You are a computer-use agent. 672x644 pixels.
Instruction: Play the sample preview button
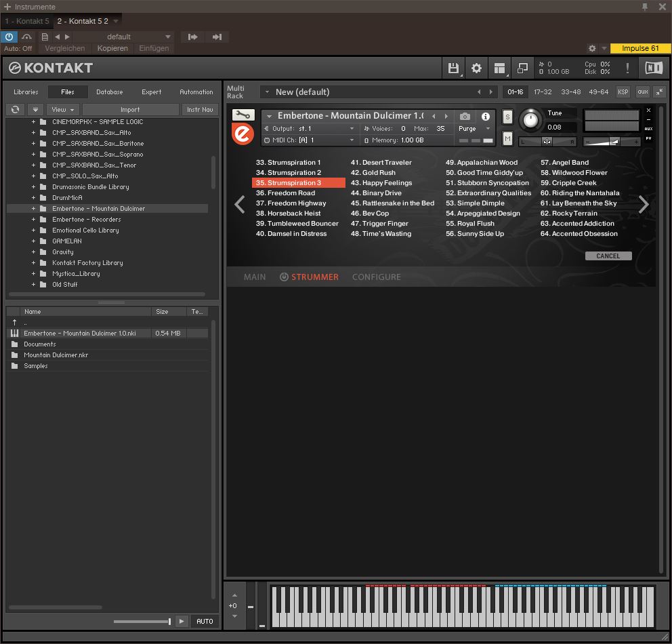click(182, 621)
